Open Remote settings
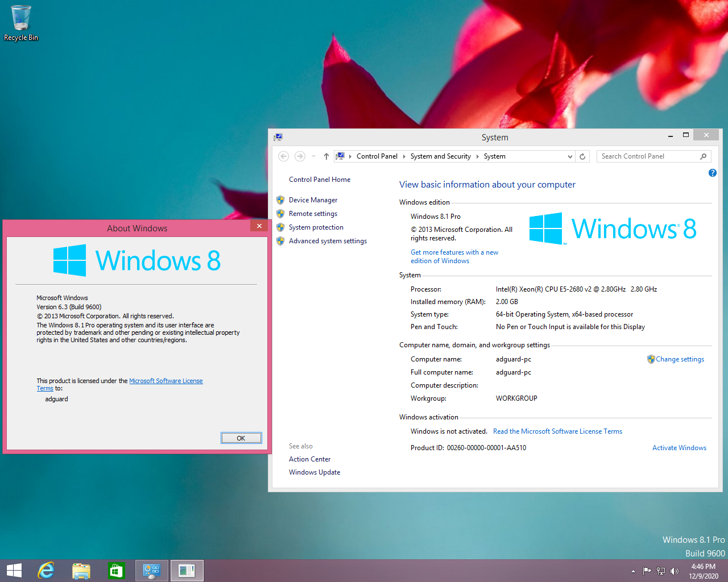Viewport: 728px width, 582px height. coord(313,214)
